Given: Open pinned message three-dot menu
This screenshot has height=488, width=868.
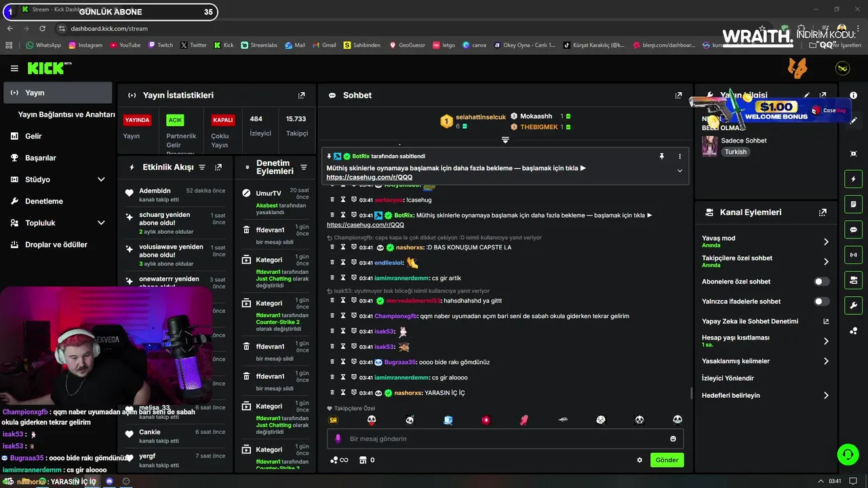Looking at the screenshot, I should coord(679,156).
